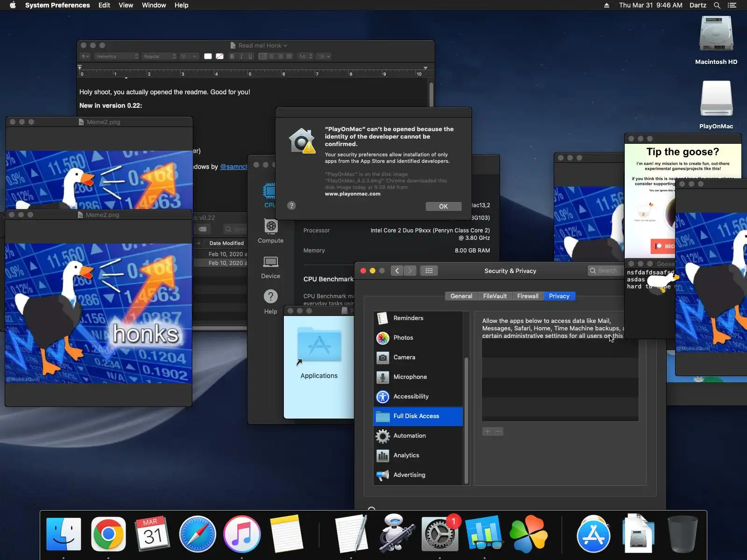Justify text in Read me toolbar

point(289,56)
